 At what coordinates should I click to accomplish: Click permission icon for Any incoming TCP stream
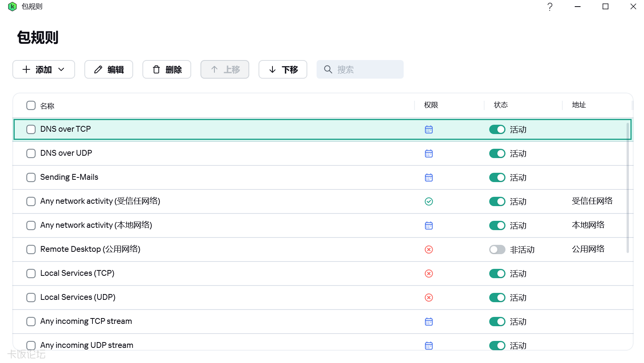click(x=429, y=322)
